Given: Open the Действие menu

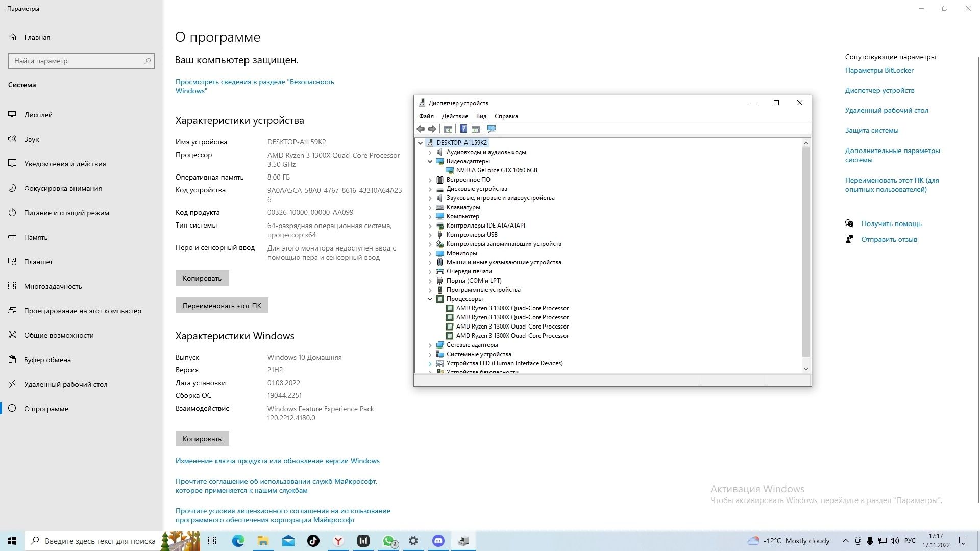Looking at the screenshot, I should tap(455, 116).
